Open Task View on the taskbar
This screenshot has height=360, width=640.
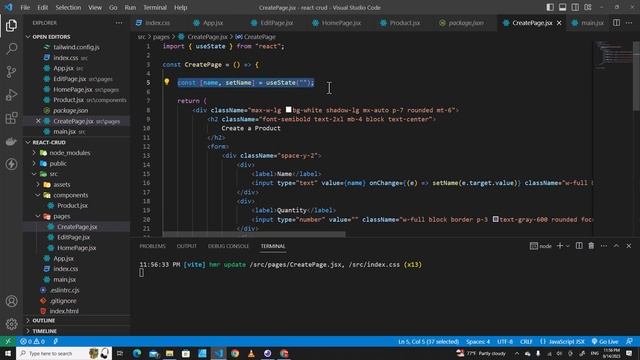tap(120, 353)
